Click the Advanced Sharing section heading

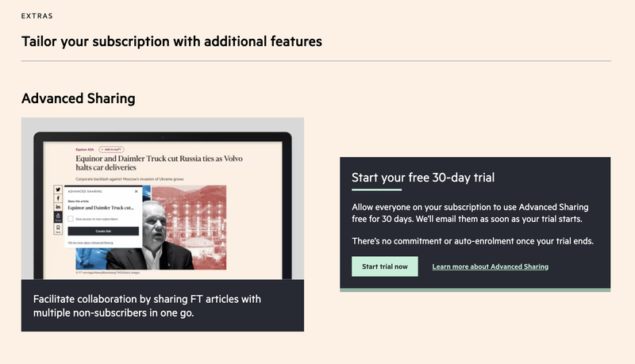pyautogui.click(x=79, y=98)
